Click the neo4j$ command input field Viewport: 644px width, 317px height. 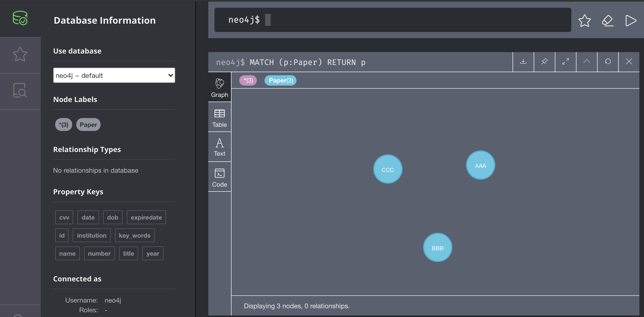click(392, 20)
